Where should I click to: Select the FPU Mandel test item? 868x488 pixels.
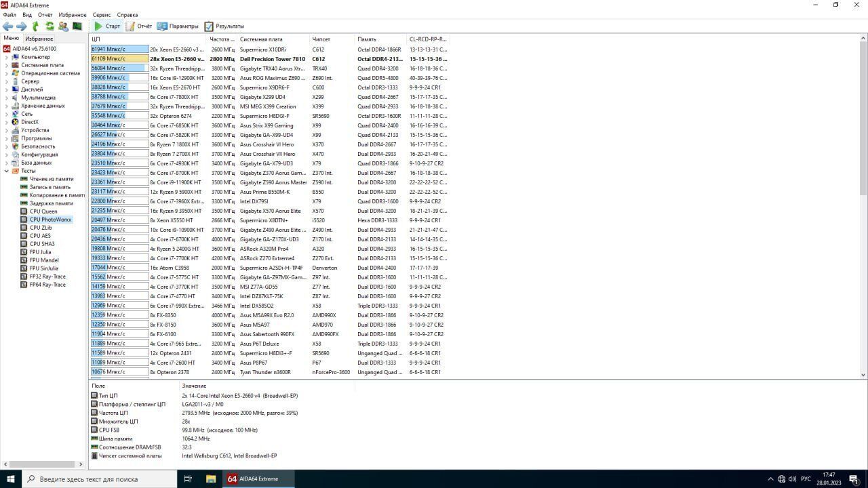44,260
